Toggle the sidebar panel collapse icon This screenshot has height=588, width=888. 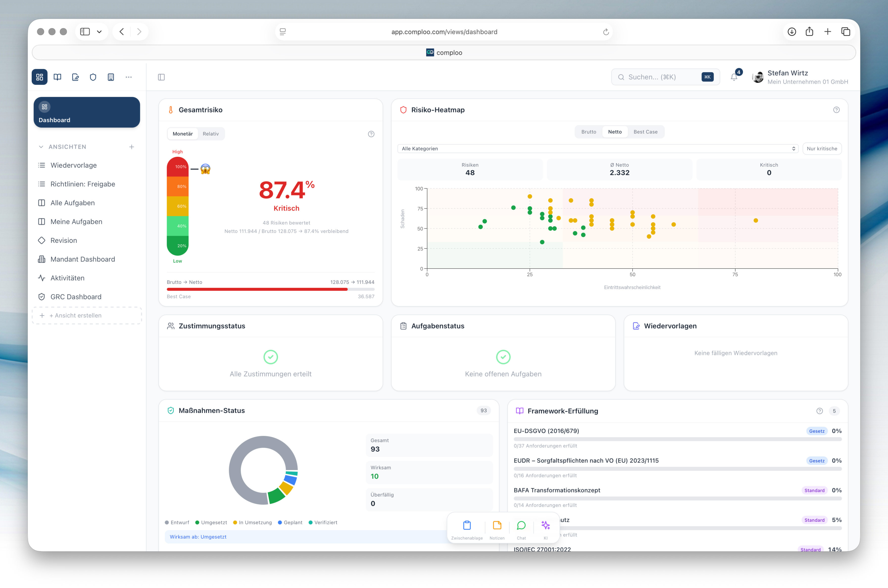point(161,77)
